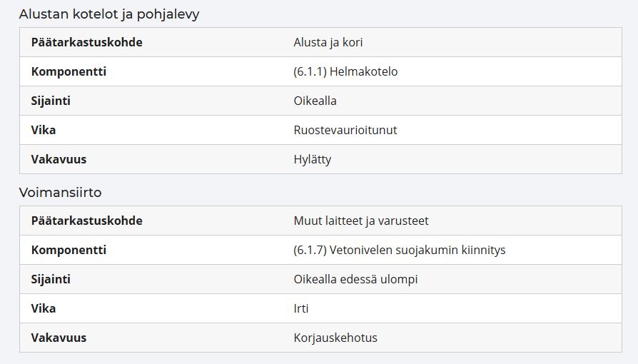Select the 'Ruostevaurioitunut' fault value
The width and height of the screenshot is (638, 364).
[345, 131]
